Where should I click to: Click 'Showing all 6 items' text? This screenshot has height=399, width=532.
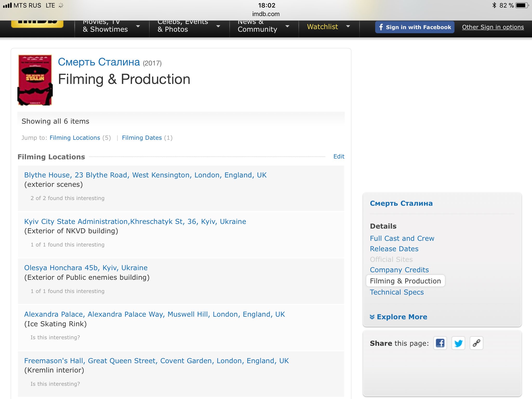click(x=55, y=121)
